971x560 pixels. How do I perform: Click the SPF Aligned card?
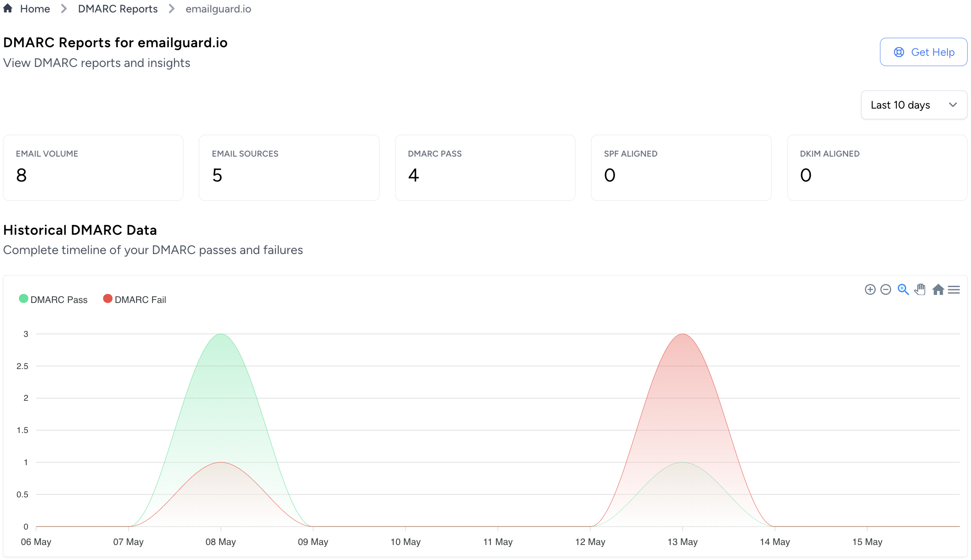[x=681, y=168]
